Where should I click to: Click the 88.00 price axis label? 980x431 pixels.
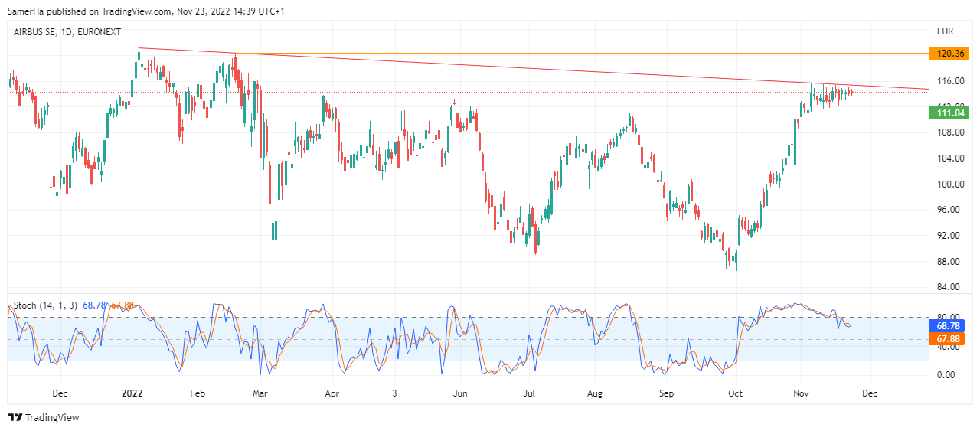coord(948,261)
